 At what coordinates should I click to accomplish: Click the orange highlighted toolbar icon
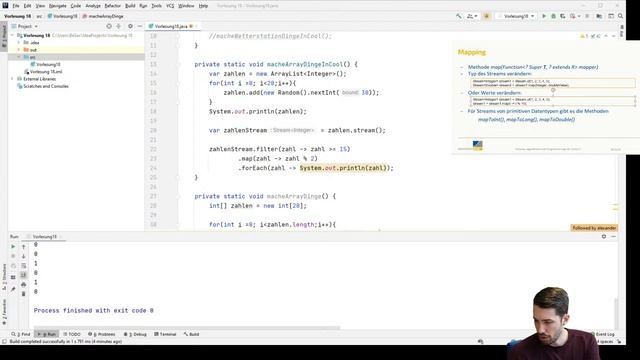(x=486, y=16)
